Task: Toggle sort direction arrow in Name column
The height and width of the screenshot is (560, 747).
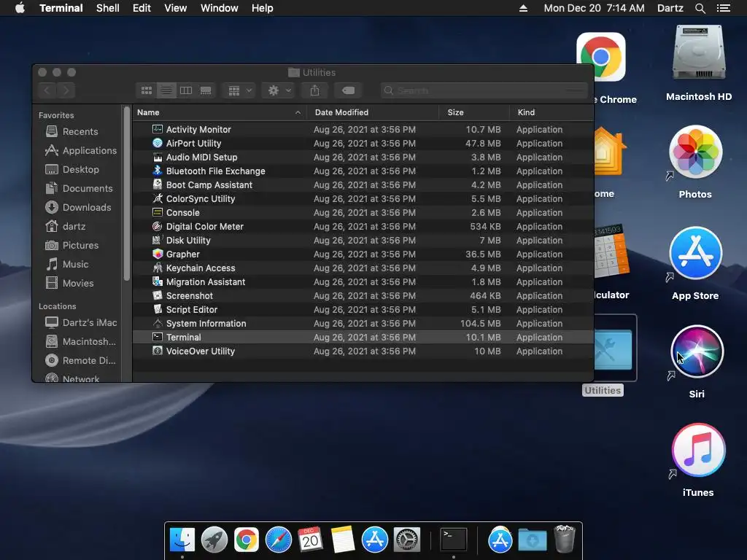Action: tap(298, 112)
